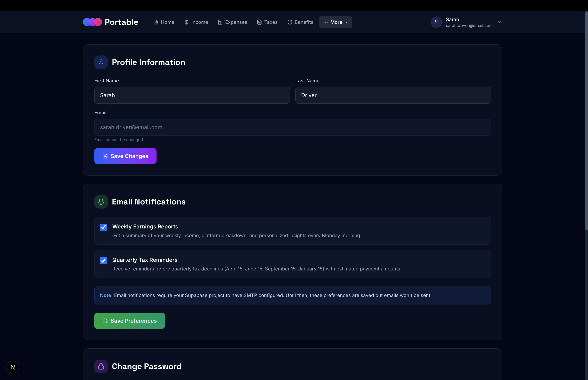Uncheck Weekly Earnings Reports checkbox
The image size is (588, 380).
tap(103, 227)
